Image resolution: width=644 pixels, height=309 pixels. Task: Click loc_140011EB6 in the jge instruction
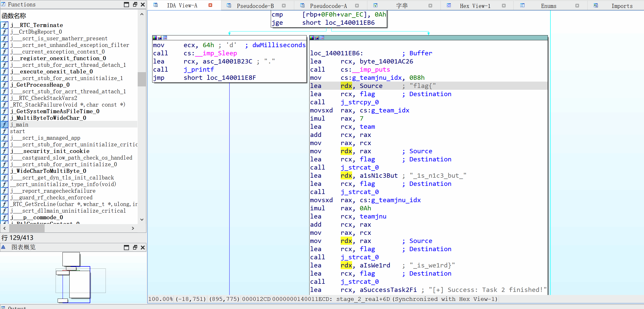(x=350, y=22)
